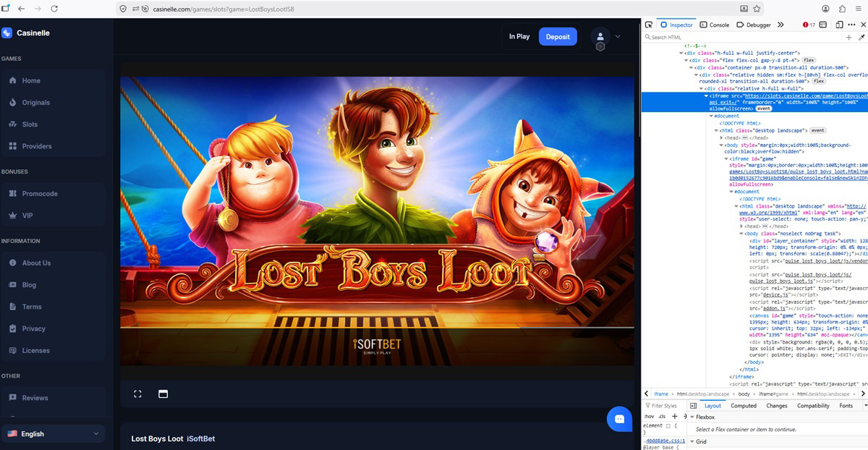Image resolution: width=868 pixels, height=450 pixels.
Task: Open Blog in sidebar
Action: click(52, 285)
